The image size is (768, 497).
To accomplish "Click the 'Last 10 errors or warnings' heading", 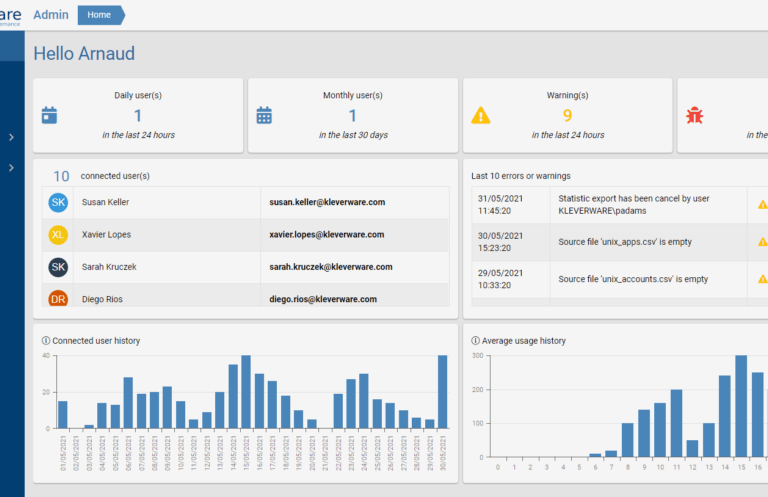I will coord(521,176).
